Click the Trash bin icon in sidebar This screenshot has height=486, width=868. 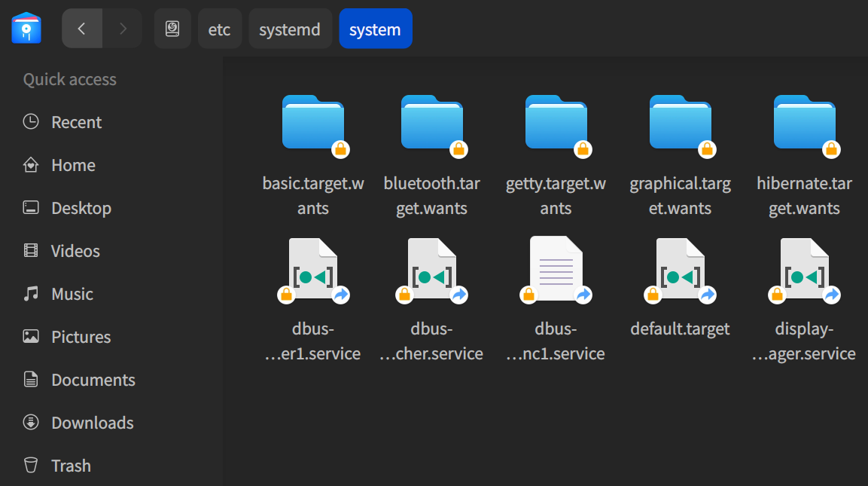[x=31, y=465]
